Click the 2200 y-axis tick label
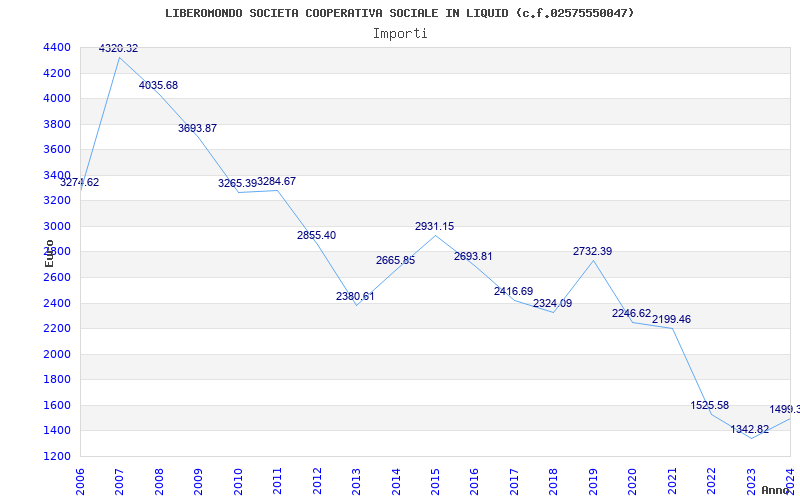The image size is (800, 500). (x=57, y=329)
